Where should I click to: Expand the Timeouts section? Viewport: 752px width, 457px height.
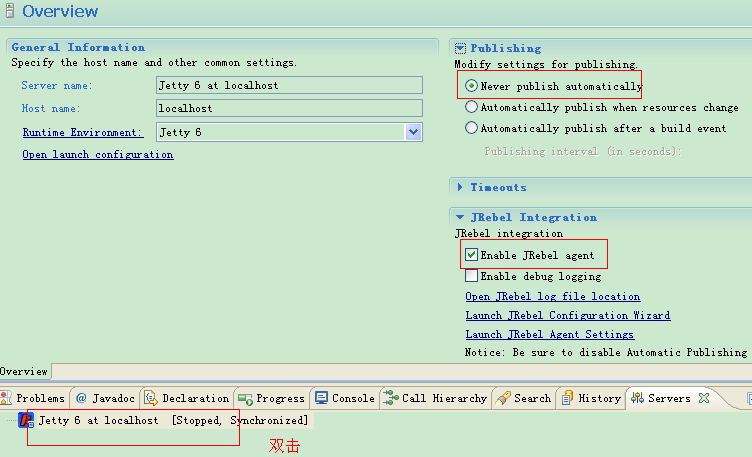460,187
